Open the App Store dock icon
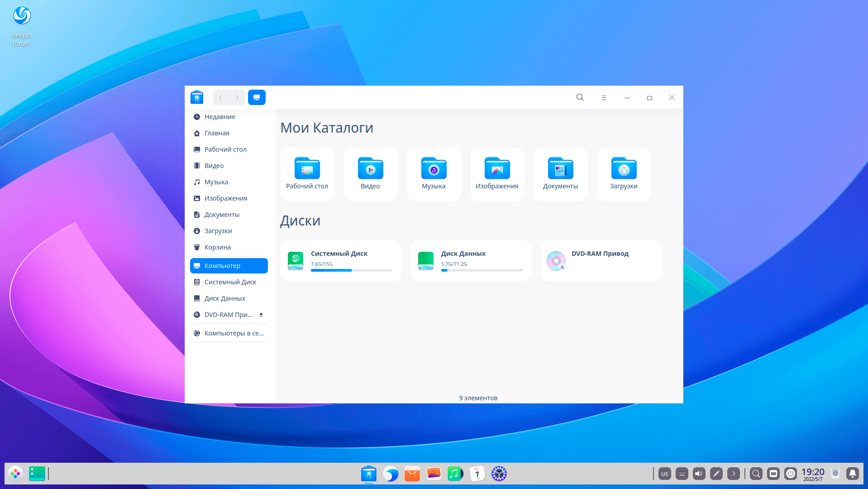Image resolution: width=868 pixels, height=489 pixels. [x=412, y=474]
